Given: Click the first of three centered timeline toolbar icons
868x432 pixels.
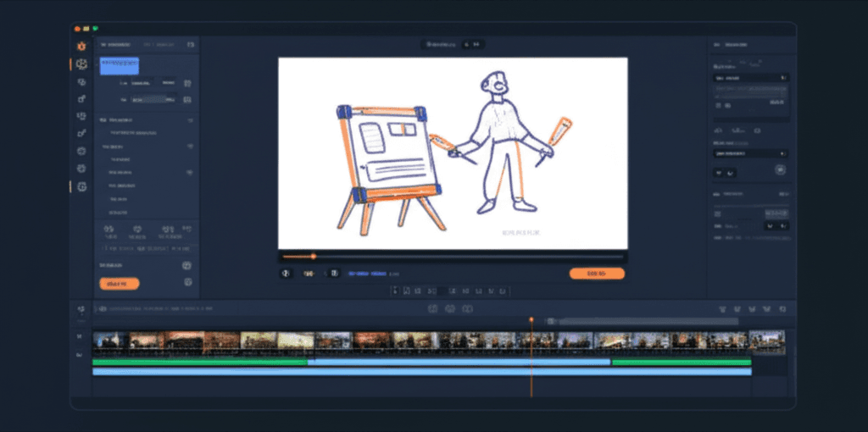Looking at the screenshot, I should (x=433, y=308).
